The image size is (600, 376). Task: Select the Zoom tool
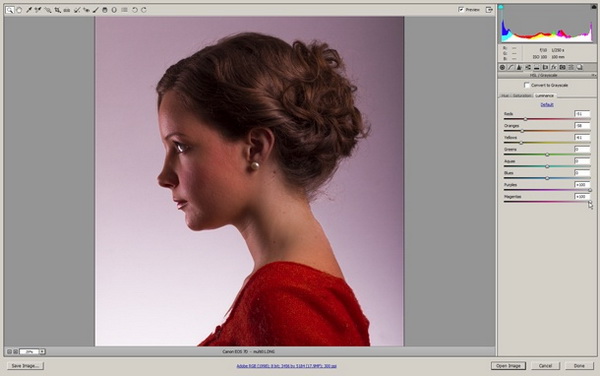[x=10, y=10]
